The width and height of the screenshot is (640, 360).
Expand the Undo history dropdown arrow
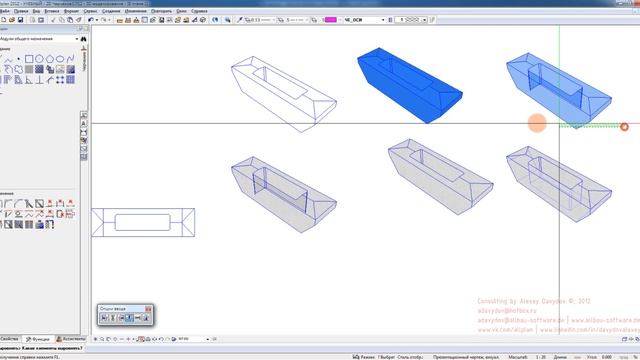click(x=97, y=20)
